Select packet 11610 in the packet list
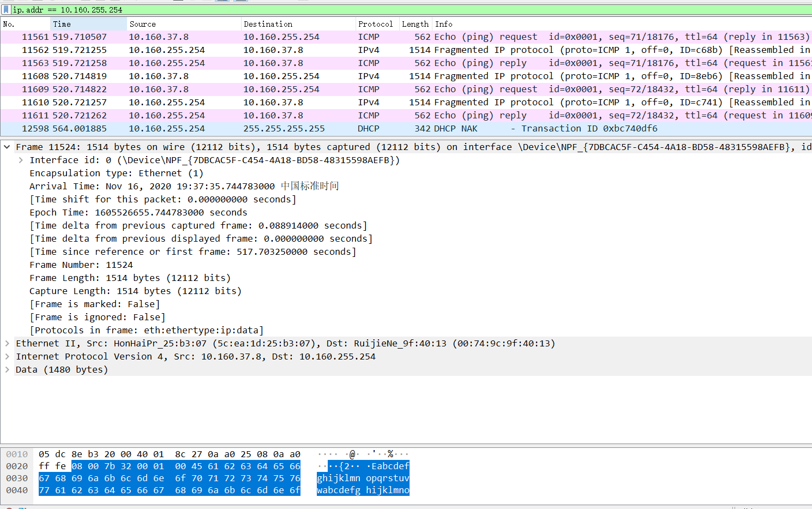Screen dimensions: 812x509 click(x=406, y=103)
